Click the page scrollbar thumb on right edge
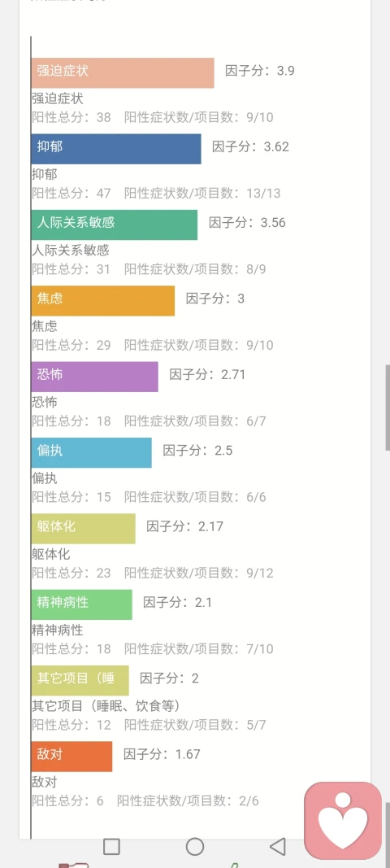Screen dimensions: 390x868 (388, 408)
